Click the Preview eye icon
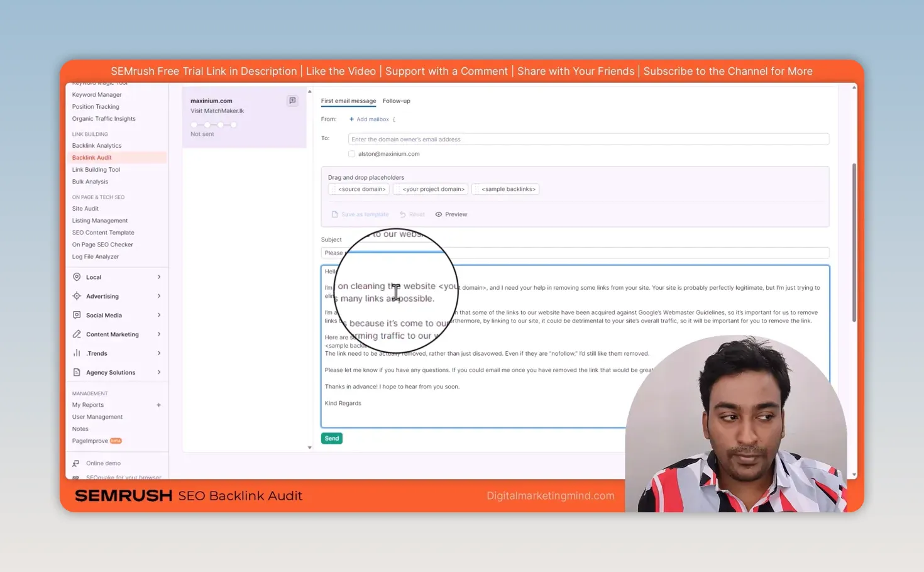The width and height of the screenshot is (924, 572). [439, 214]
